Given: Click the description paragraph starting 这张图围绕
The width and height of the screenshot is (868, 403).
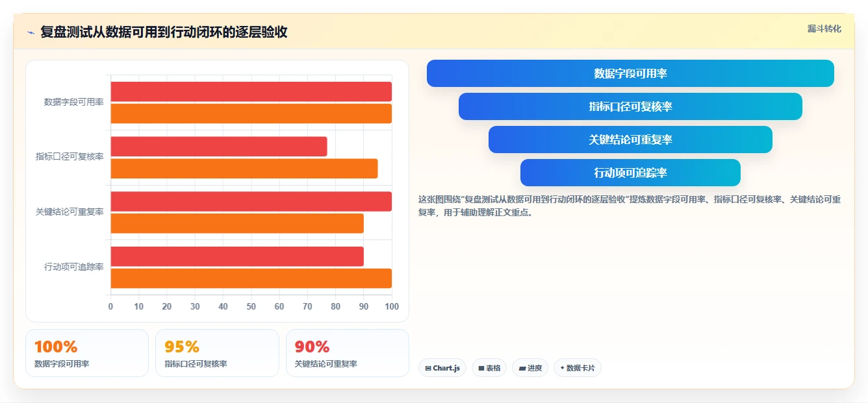Looking at the screenshot, I should click(x=630, y=206).
